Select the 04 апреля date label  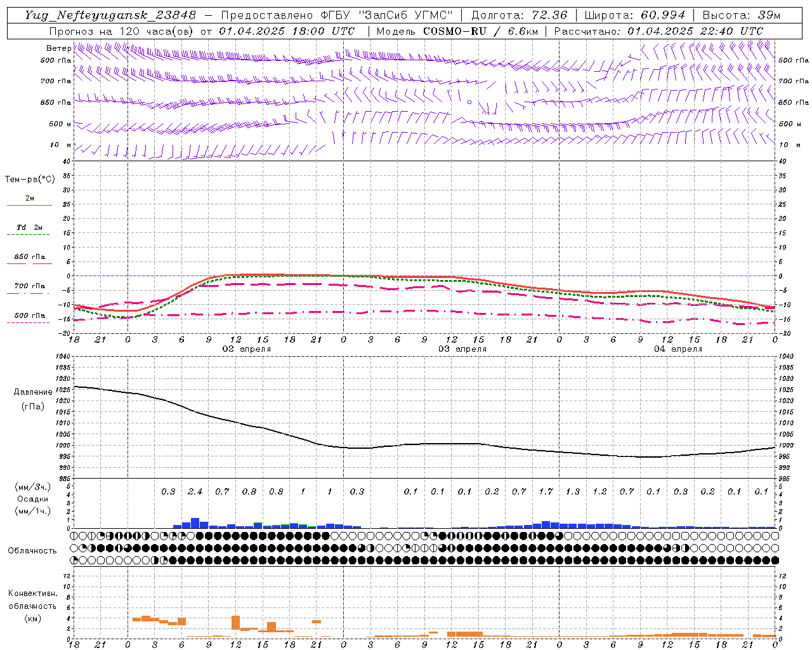pyautogui.click(x=678, y=349)
